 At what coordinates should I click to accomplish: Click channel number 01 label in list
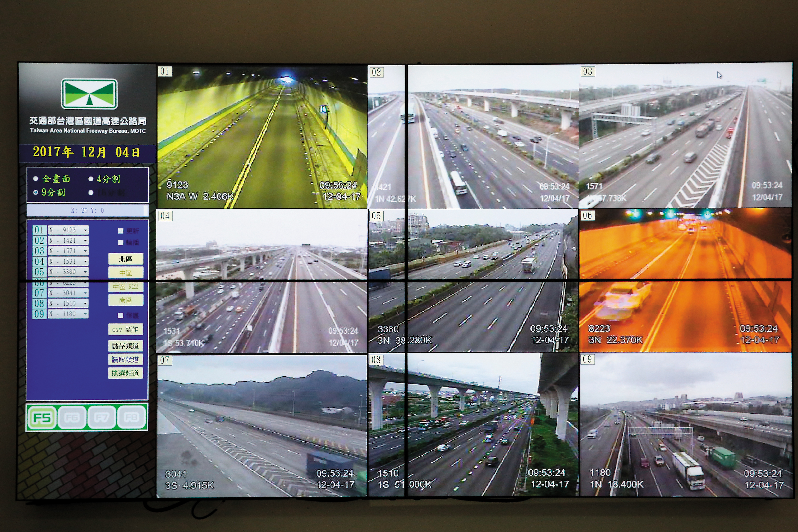[x=39, y=230]
